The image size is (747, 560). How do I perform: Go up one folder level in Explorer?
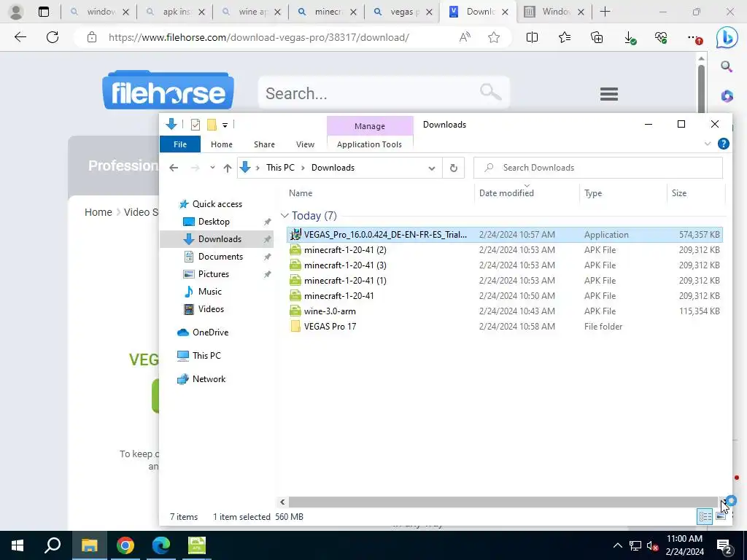pos(228,168)
